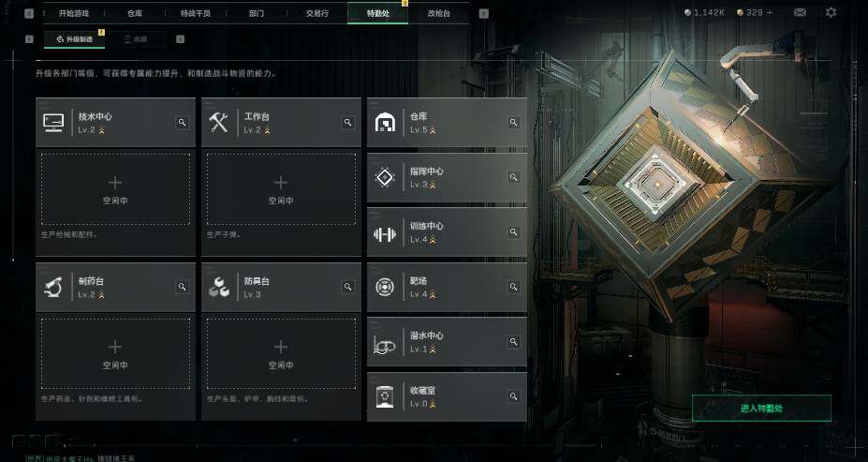Open the mail envelope icon
The height and width of the screenshot is (462, 868).
coord(800,12)
